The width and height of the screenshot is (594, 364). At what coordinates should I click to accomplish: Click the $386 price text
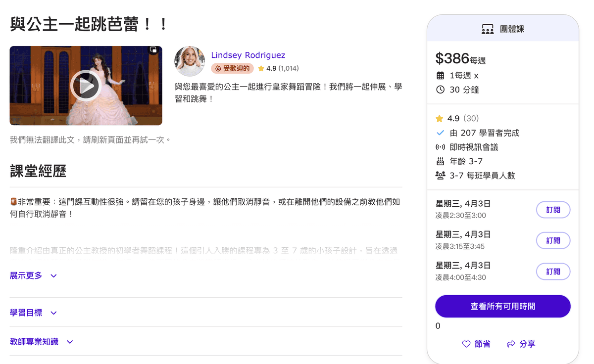pos(452,58)
